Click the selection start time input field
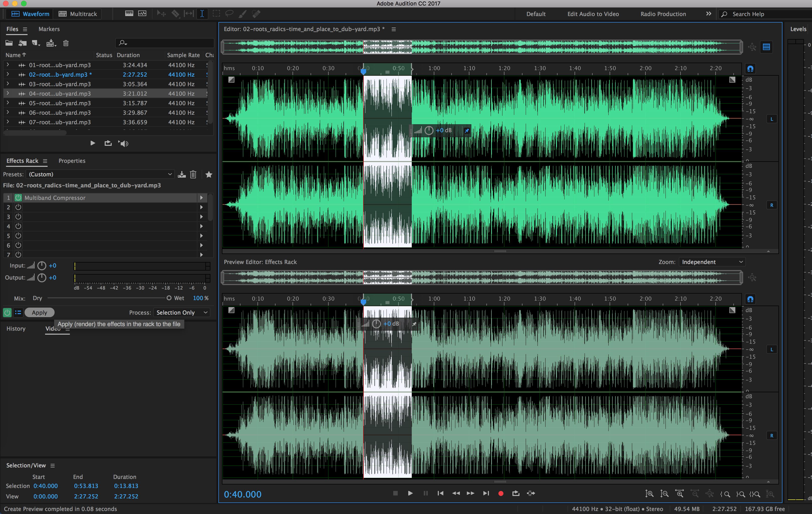Viewport: 812px width, 514px height. pos(46,486)
